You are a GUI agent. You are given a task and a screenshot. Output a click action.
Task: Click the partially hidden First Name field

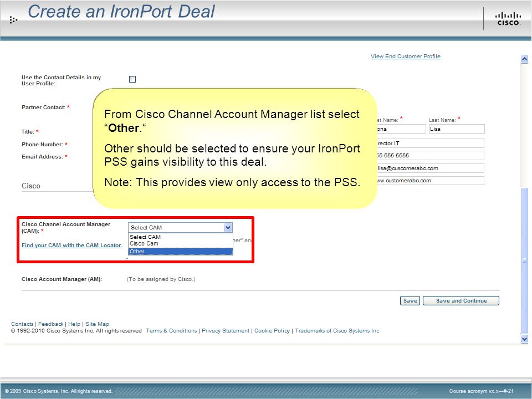point(401,129)
